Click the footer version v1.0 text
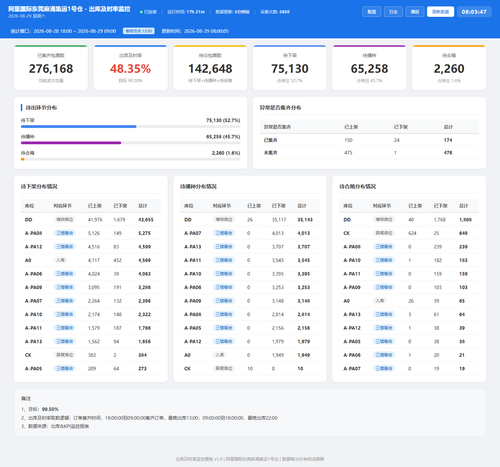This screenshot has width=500, height=467. [219, 459]
